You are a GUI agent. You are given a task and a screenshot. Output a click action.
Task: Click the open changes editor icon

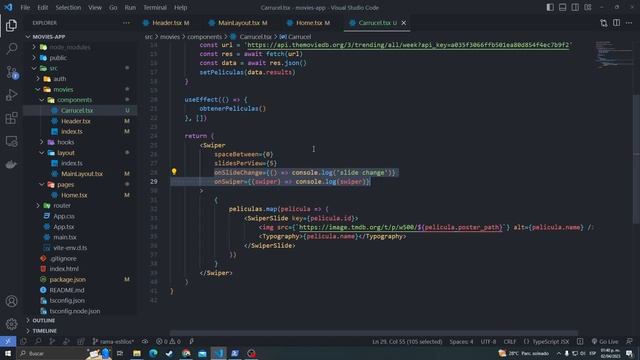click(604, 23)
